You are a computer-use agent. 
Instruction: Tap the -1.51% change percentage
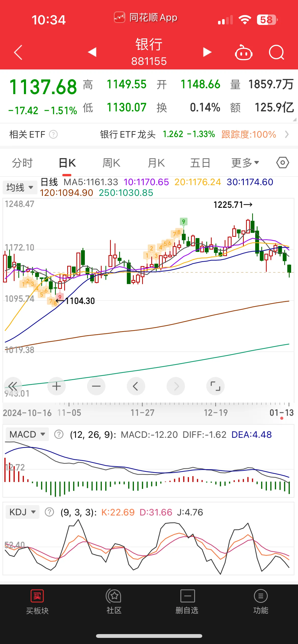[60, 111]
